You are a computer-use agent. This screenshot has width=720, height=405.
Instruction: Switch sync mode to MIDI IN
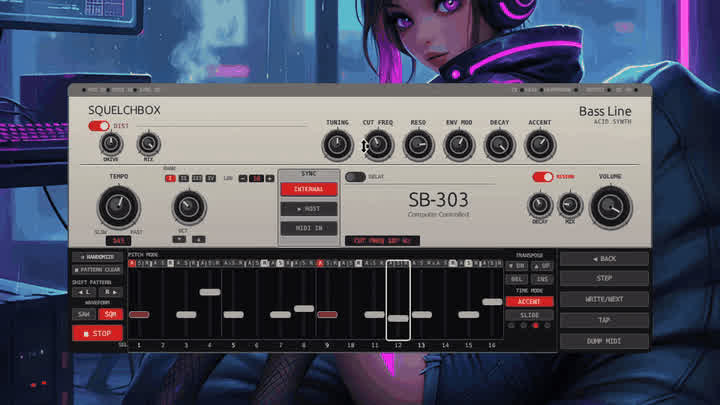point(309,228)
